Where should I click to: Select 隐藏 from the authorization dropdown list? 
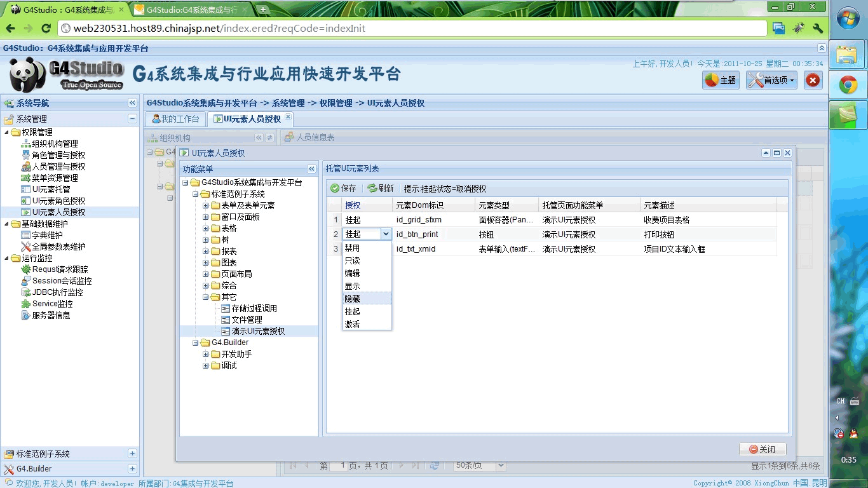point(367,299)
